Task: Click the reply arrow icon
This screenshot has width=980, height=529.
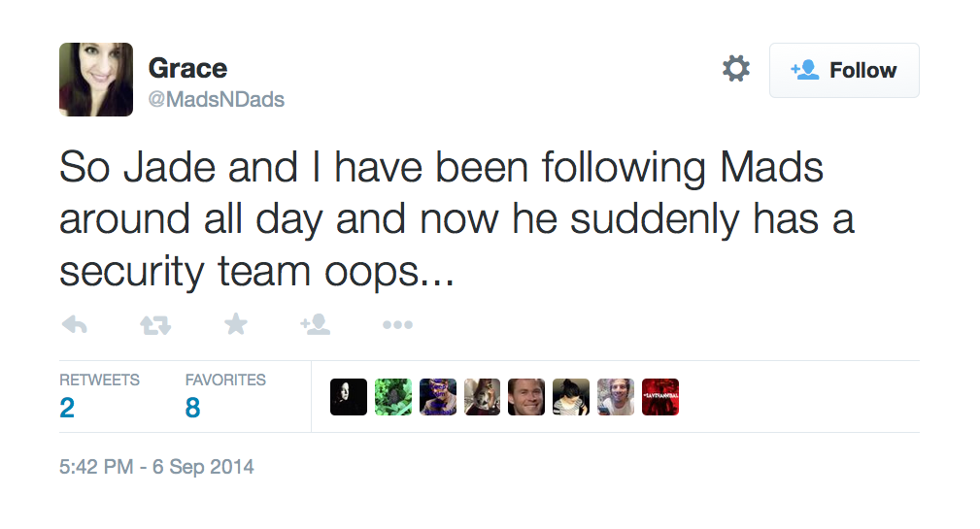Action: click(74, 325)
